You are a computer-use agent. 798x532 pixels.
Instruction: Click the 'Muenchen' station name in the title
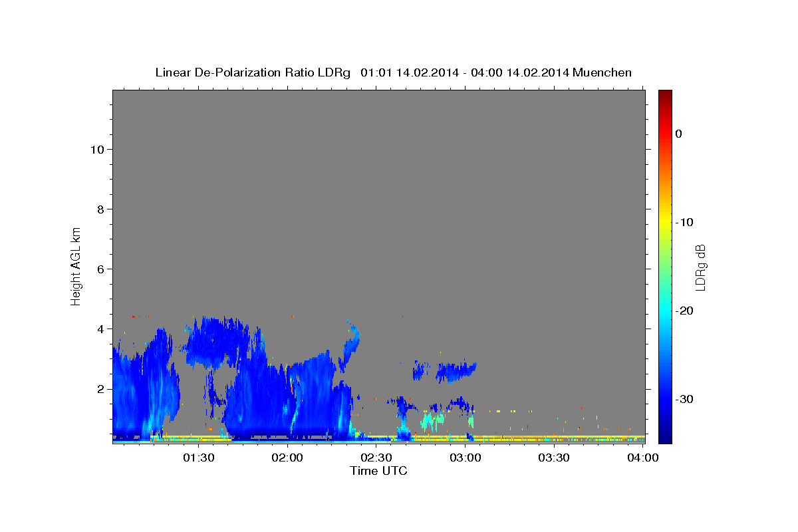602,72
